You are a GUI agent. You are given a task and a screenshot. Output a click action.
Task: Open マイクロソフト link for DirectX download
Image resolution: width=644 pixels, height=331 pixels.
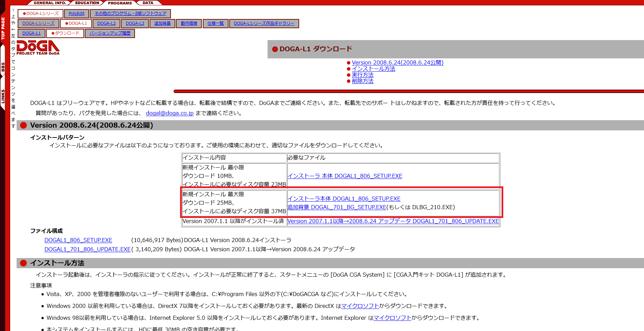pos(360,306)
